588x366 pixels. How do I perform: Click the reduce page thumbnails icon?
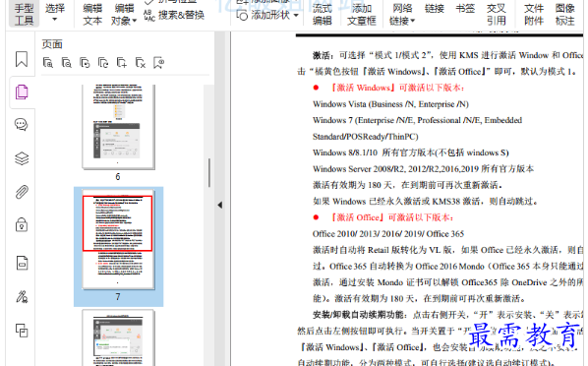coord(67,62)
